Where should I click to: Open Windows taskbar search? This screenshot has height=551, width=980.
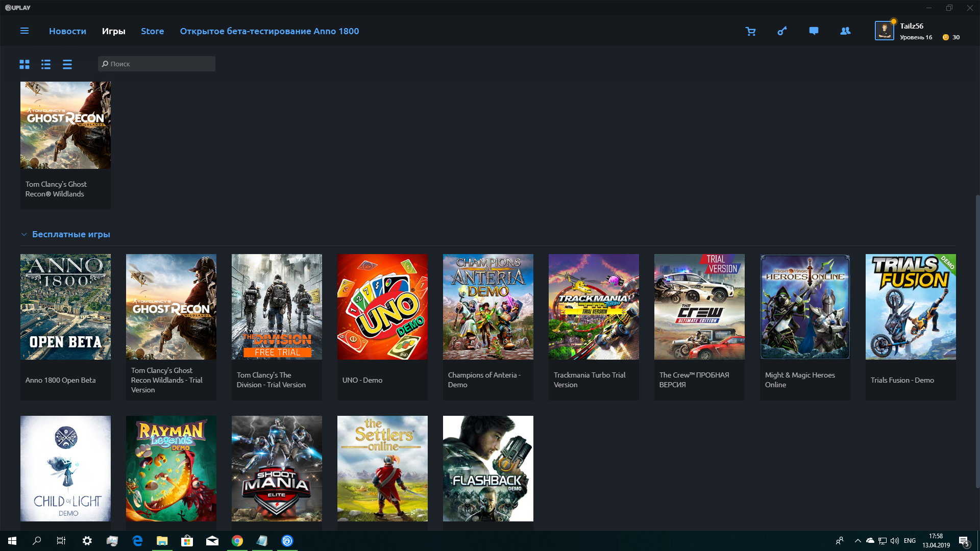click(x=37, y=541)
